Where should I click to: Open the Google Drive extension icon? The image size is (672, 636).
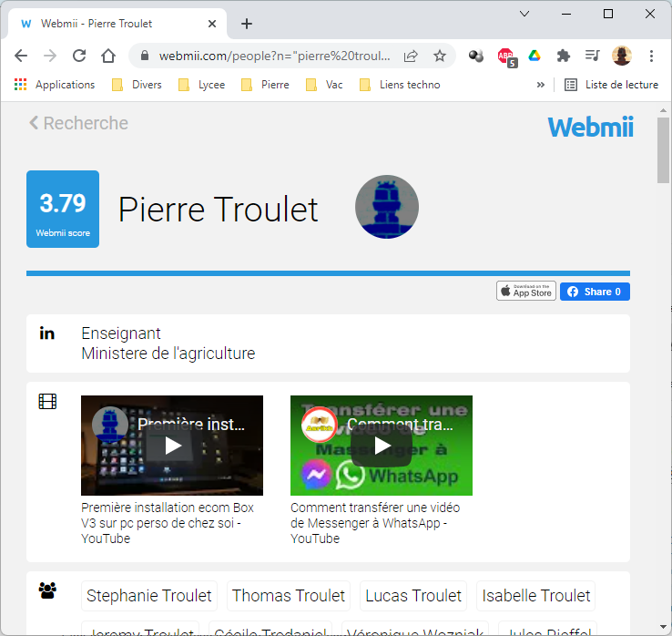[x=535, y=56]
